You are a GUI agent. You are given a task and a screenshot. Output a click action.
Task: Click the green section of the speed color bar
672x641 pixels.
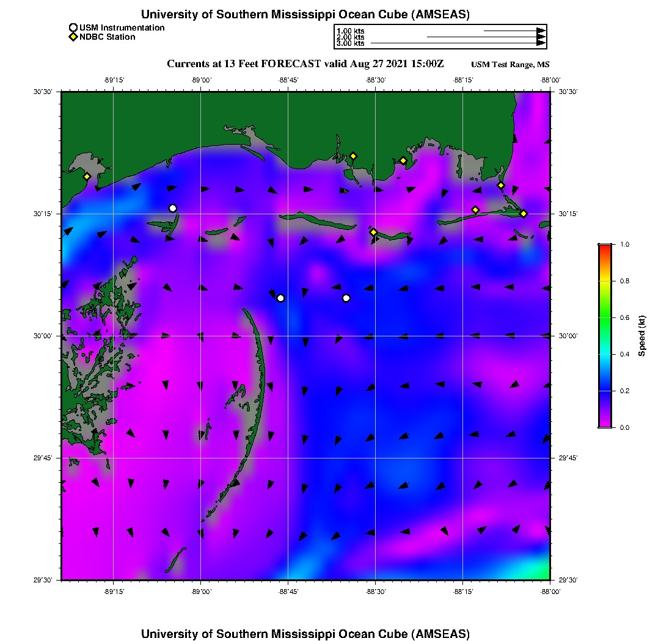coord(605,317)
